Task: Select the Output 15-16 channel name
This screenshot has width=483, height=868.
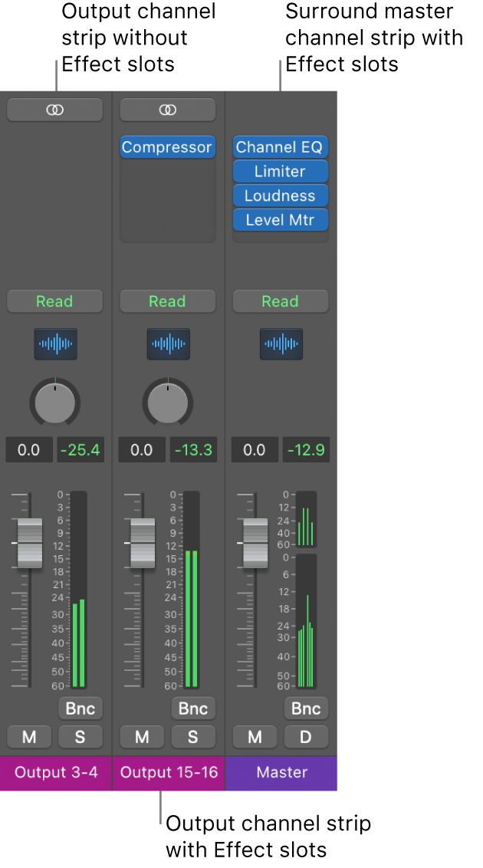Action: pyautogui.click(x=169, y=773)
